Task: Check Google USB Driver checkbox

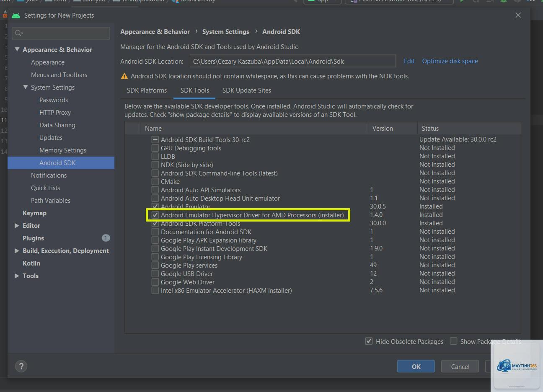Action: click(155, 273)
